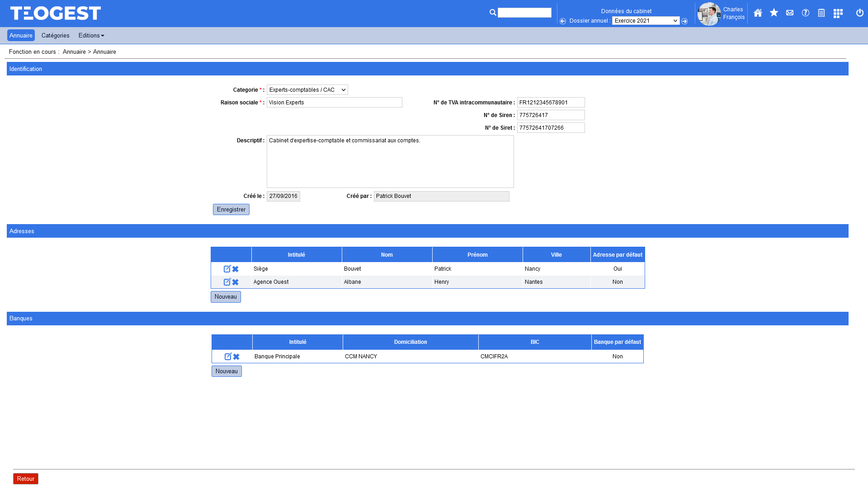
Task: Click the Raison sociale input field
Action: click(334, 103)
